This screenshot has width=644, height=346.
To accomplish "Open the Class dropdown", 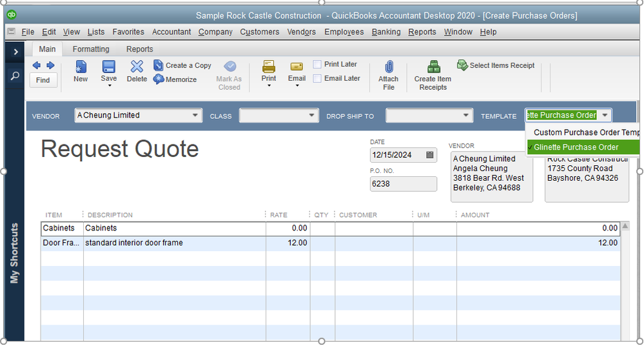I will (x=312, y=115).
